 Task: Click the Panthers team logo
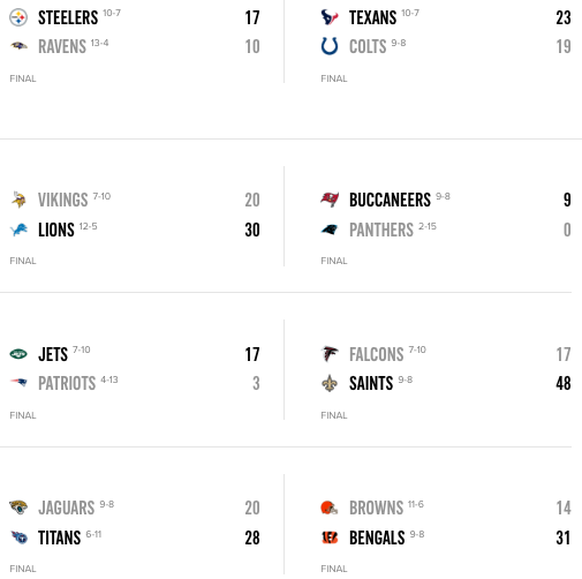coord(330,230)
